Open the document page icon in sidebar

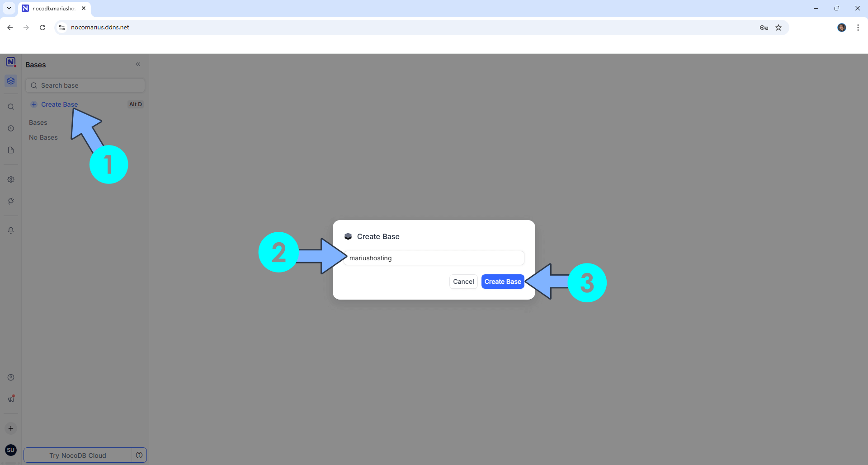pyautogui.click(x=10, y=150)
